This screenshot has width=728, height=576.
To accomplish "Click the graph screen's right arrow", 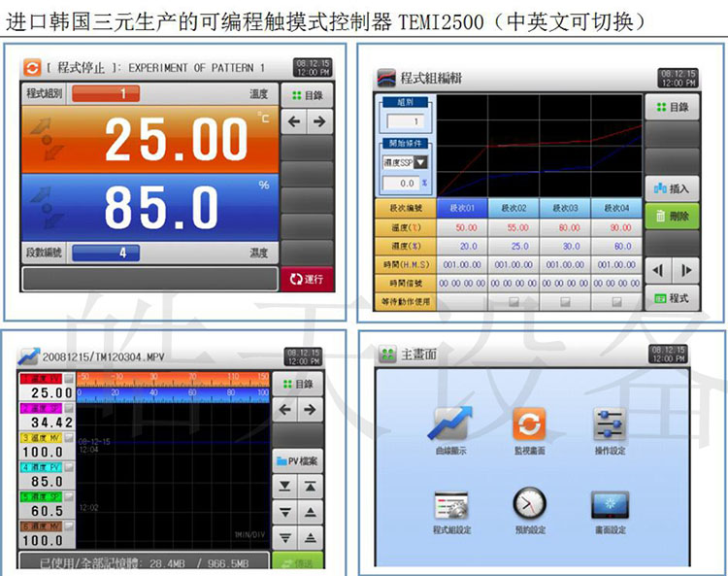I will 311,410.
